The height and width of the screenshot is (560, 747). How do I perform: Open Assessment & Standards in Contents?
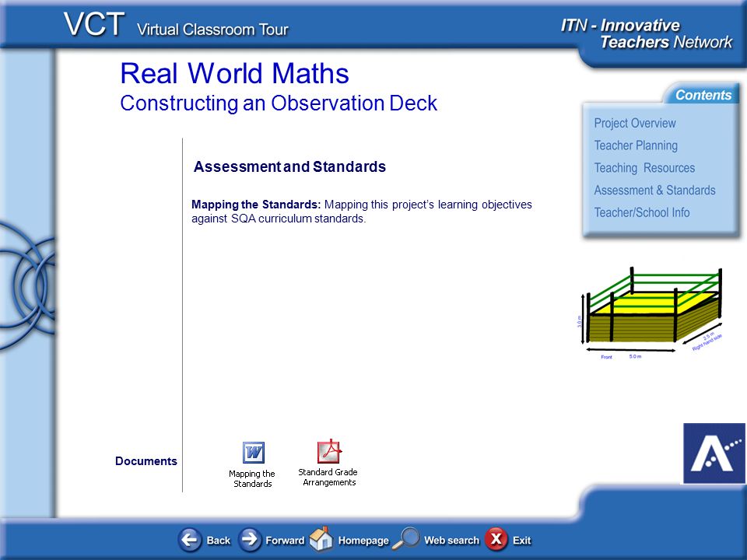pyautogui.click(x=654, y=190)
